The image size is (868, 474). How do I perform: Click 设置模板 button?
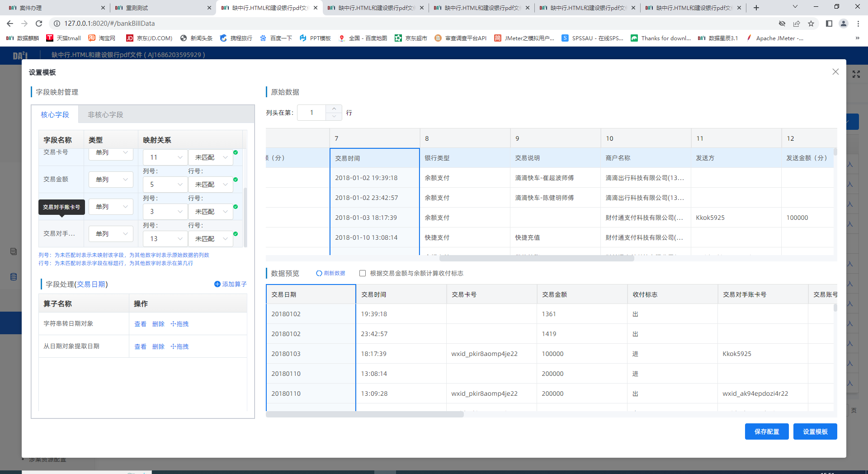coord(815,431)
